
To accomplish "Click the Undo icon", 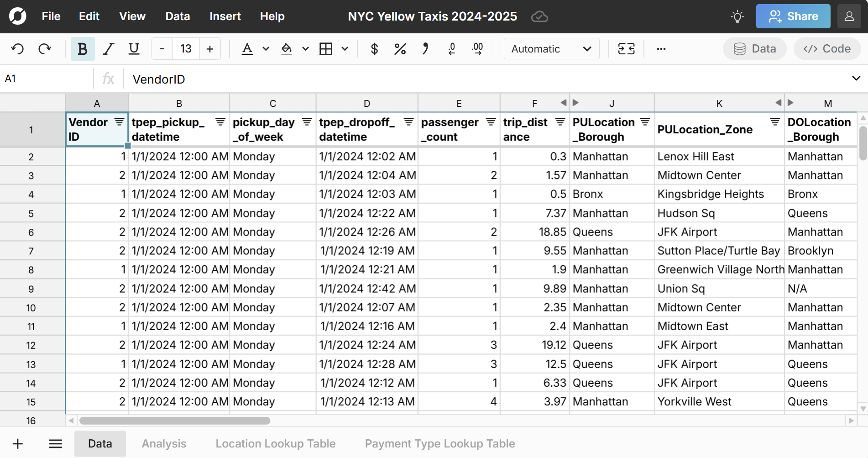I will coord(18,49).
